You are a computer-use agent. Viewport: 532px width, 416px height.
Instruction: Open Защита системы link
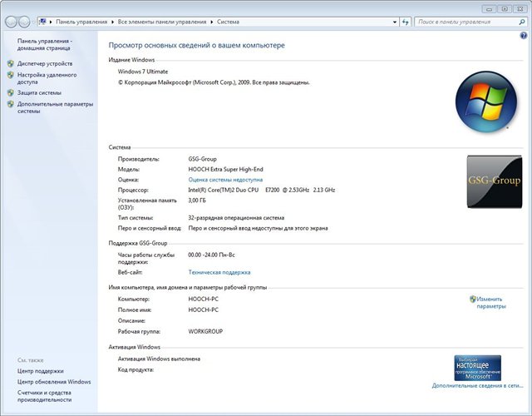pos(39,92)
